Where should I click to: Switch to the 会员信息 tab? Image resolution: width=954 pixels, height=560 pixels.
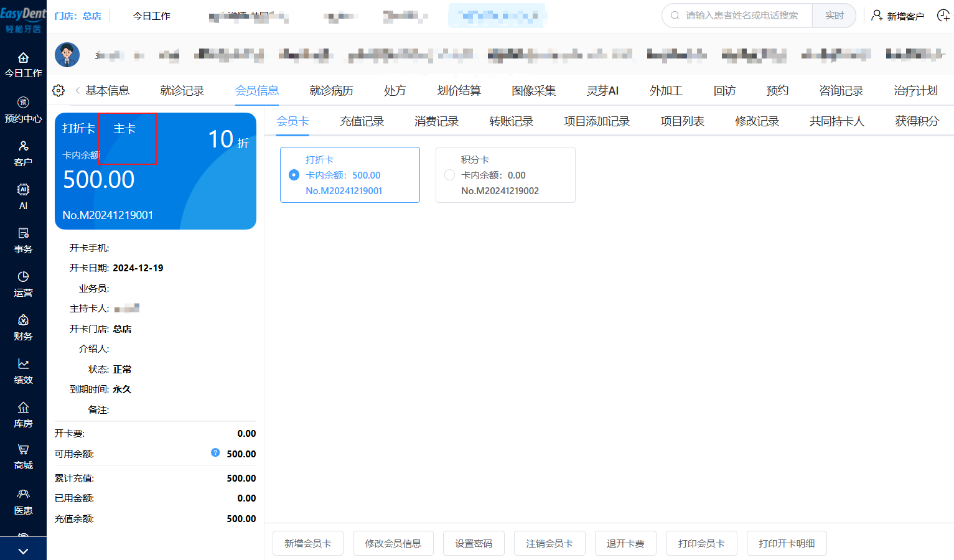[256, 91]
